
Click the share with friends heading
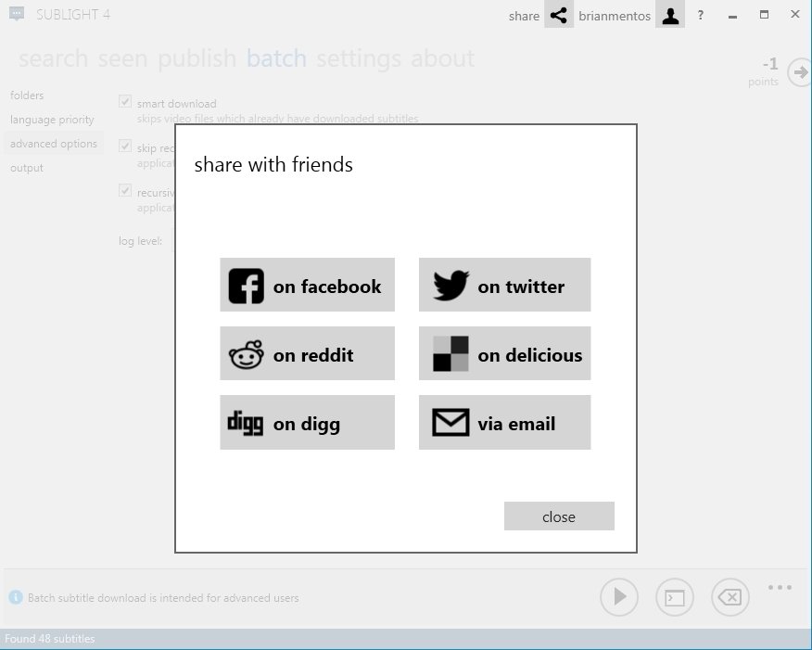point(273,165)
